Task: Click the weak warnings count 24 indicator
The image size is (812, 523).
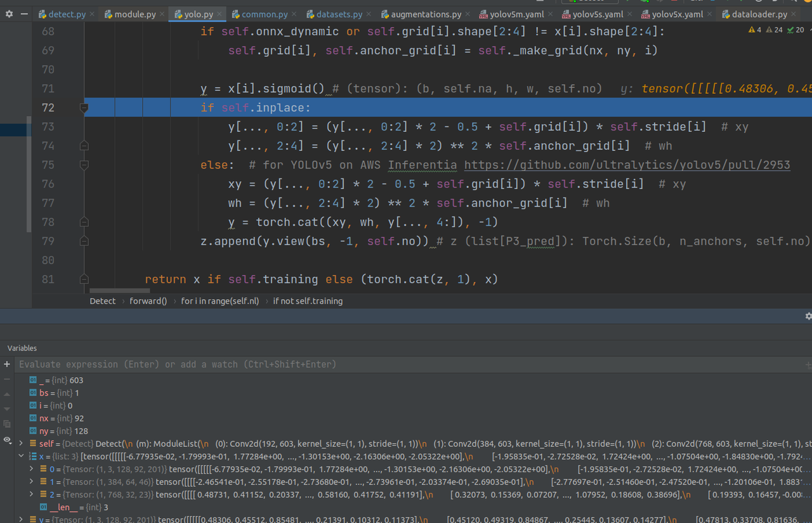Action: [775, 30]
